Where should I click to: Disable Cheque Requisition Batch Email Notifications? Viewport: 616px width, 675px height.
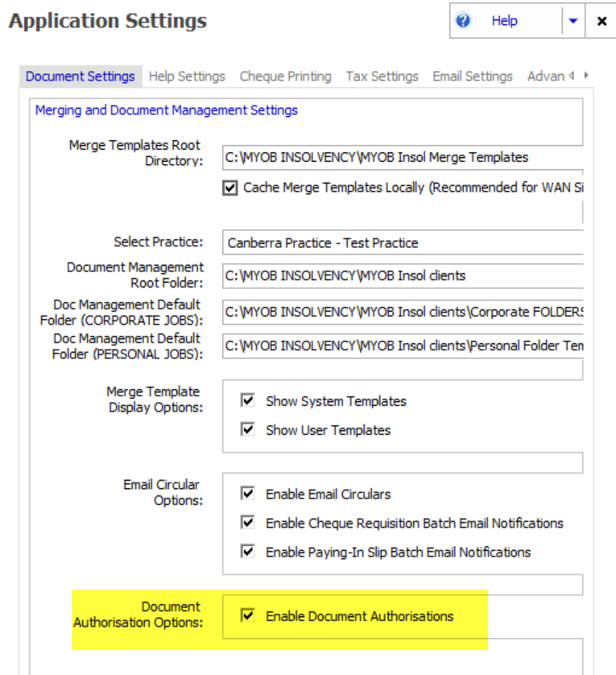pos(249,524)
